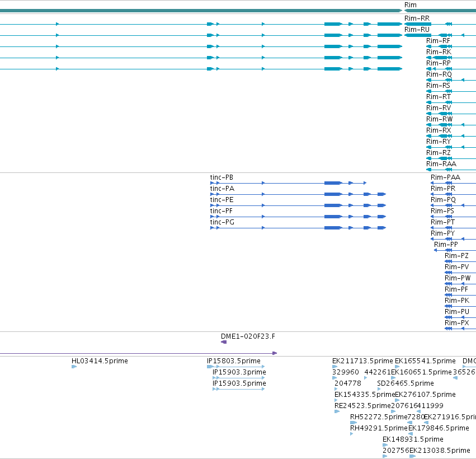476x459 pixels.
Task: Select transcript Rim-RK
Action: pyautogui.click(x=439, y=52)
